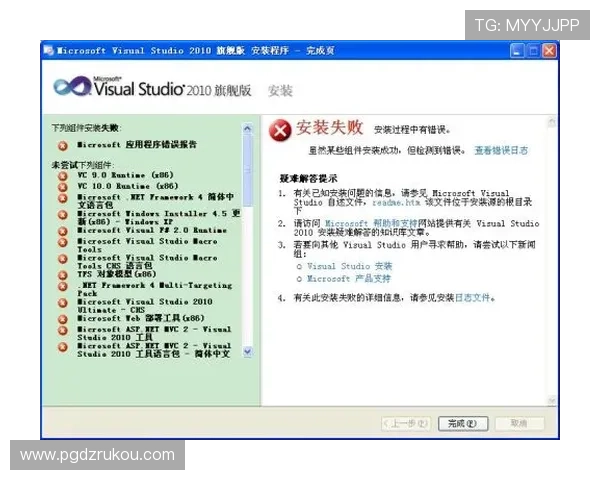Open the readme.htm link
Screen dimensions: 600x480
[x=396, y=202]
